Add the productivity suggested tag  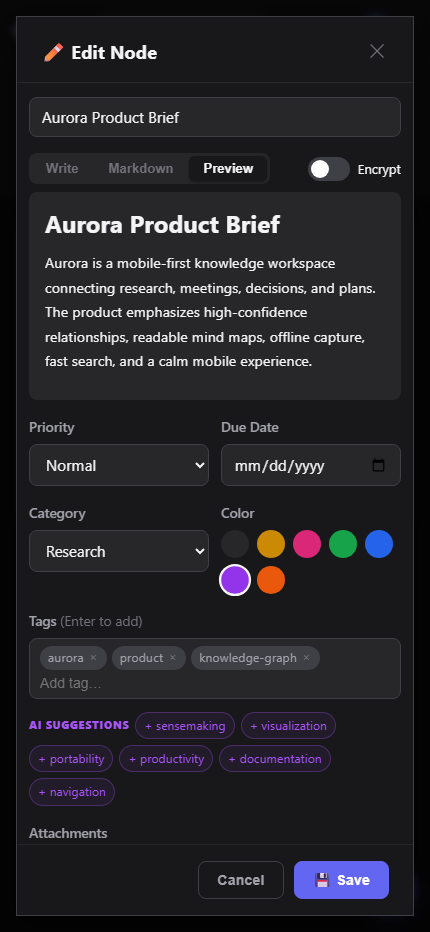pyautogui.click(x=166, y=759)
